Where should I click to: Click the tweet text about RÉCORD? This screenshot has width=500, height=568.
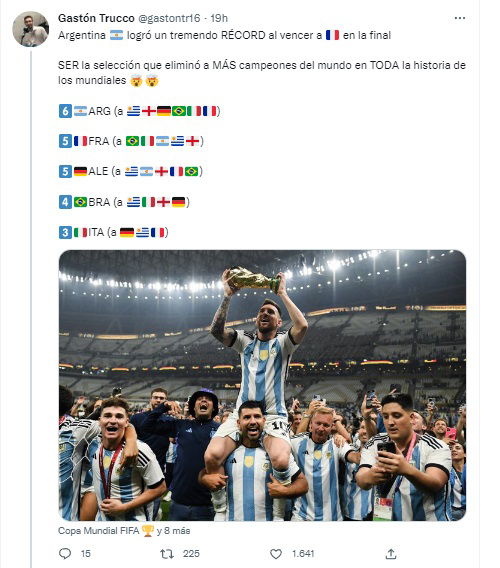pyautogui.click(x=225, y=35)
